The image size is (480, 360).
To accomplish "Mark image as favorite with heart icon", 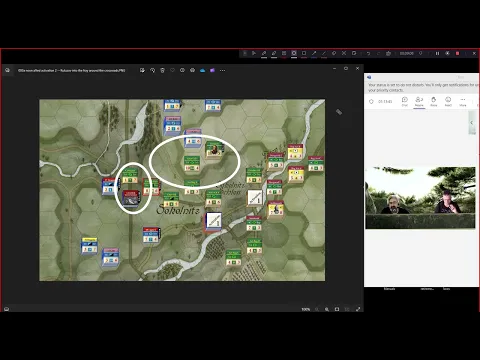I will [172, 70].
